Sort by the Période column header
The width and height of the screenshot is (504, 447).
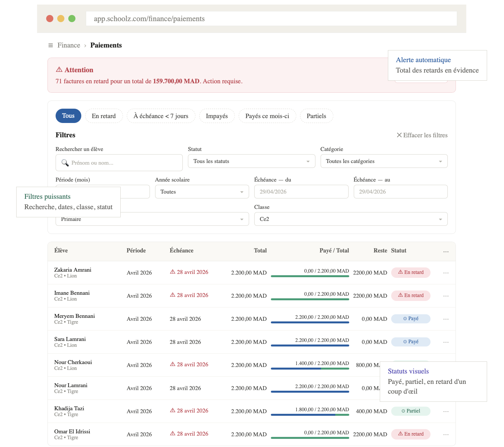(136, 251)
